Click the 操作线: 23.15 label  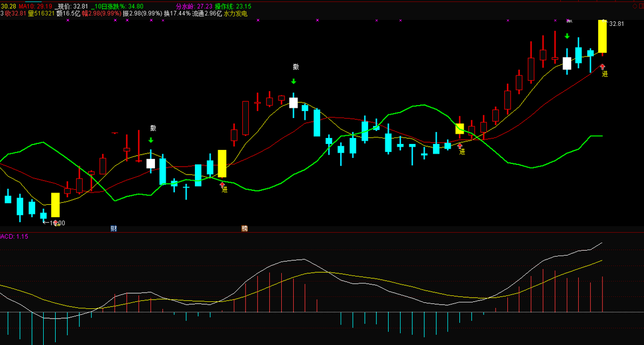(233, 6)
